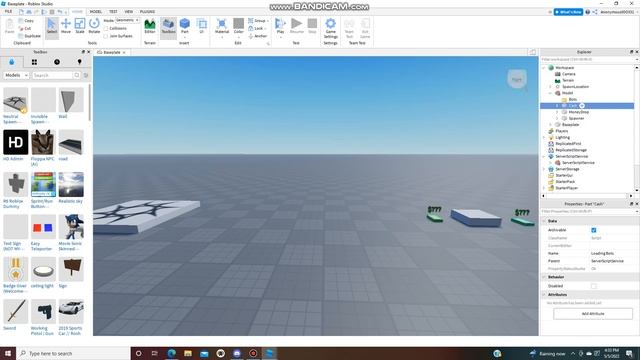Open the Creations tab in Toolbox

[x=80, y=62]
